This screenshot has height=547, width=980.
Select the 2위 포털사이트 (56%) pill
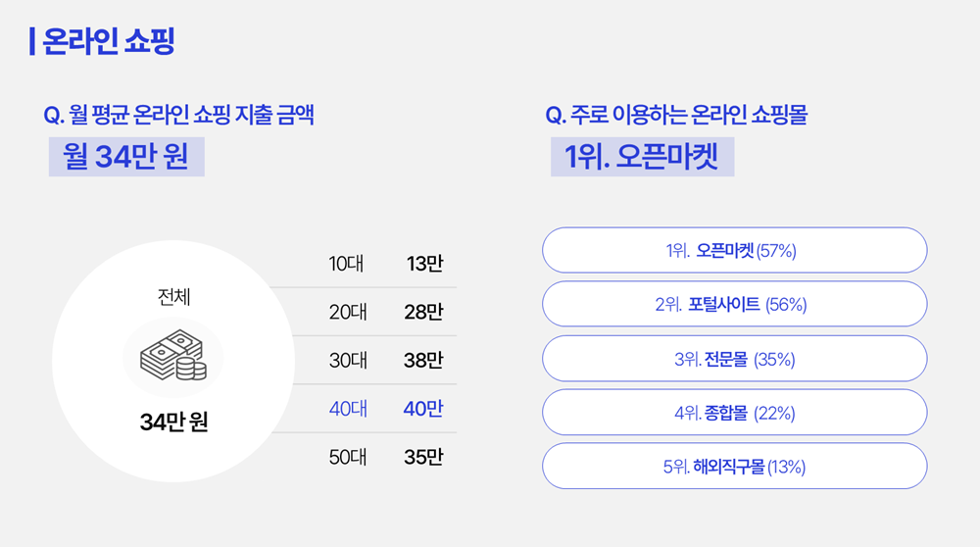pyautogui.click(x=734, y=304)
